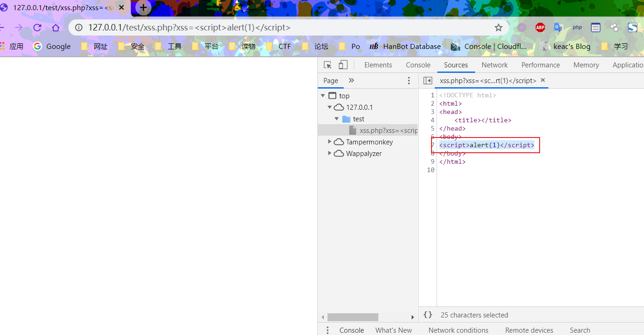
Task: Open the blue window-shaped extension icon
Action: click(595, 28)
